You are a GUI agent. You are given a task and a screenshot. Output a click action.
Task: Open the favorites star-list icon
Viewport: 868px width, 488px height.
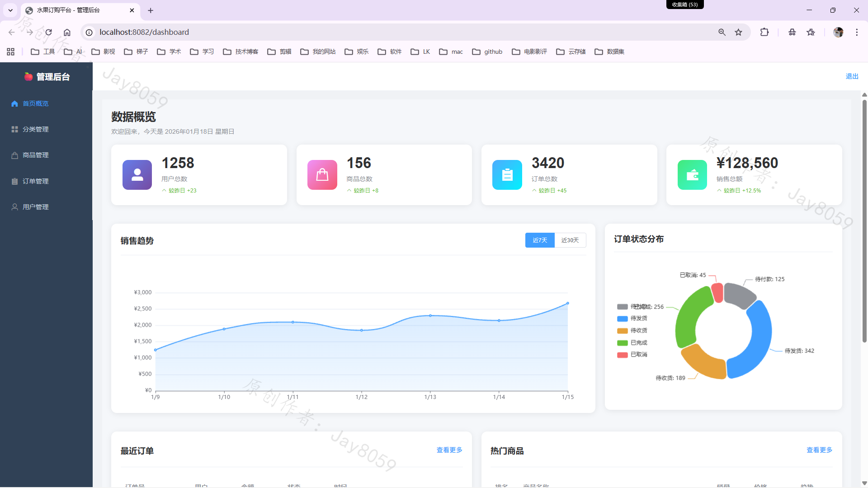click(x=811, y=32)
